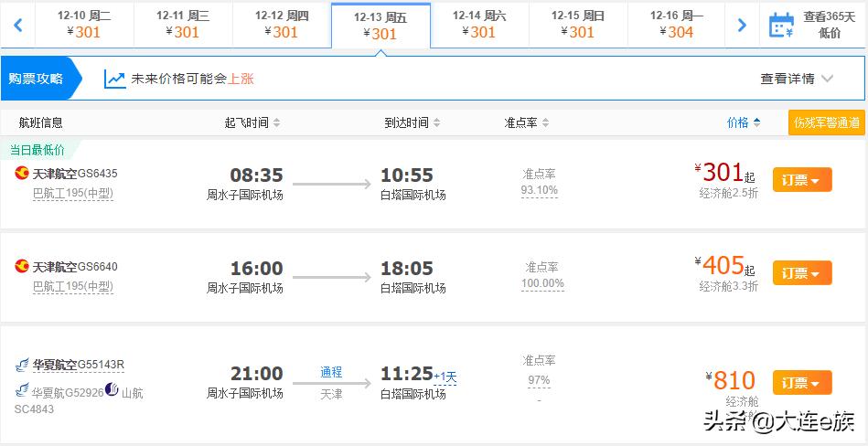Screen dimensions: 868x446
Task: Open the 365-day low price calendar icon
Action: [781, 26]
